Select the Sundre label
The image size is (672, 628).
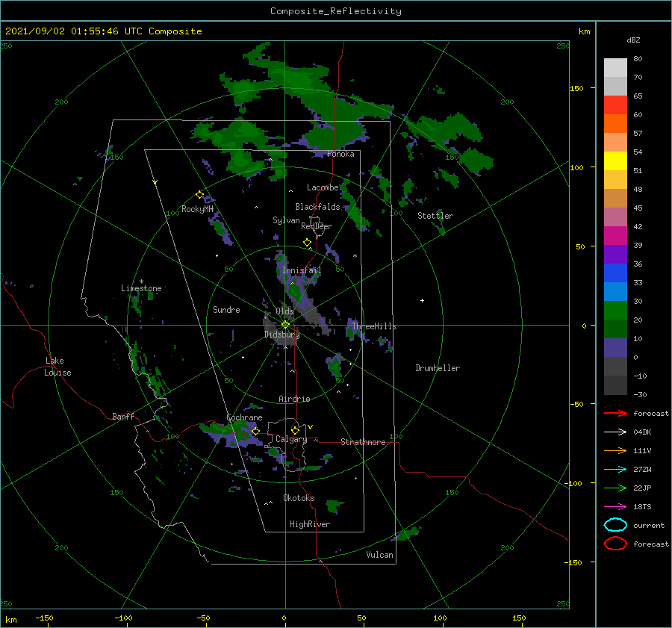226,309
